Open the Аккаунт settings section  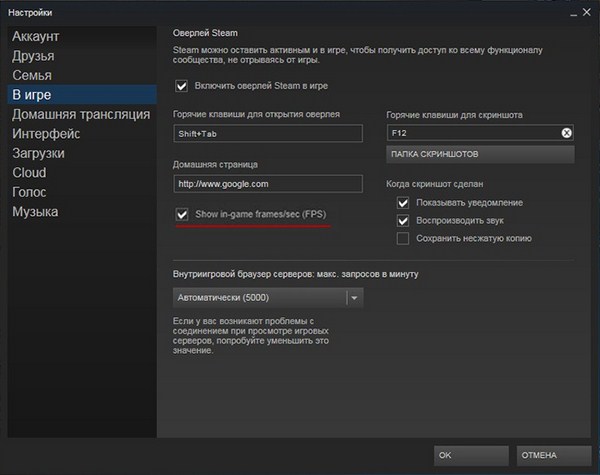click(x=82, y=36)
